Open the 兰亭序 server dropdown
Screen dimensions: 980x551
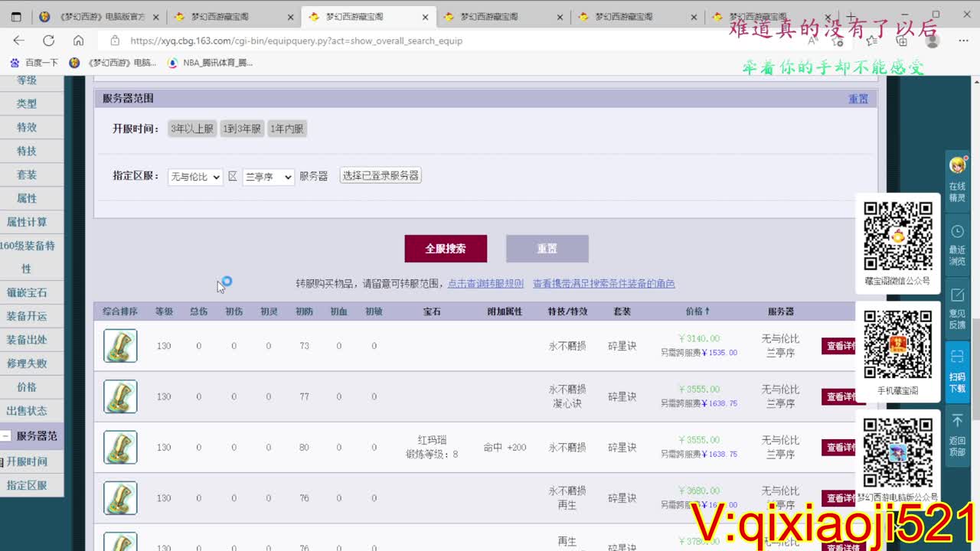268,177
